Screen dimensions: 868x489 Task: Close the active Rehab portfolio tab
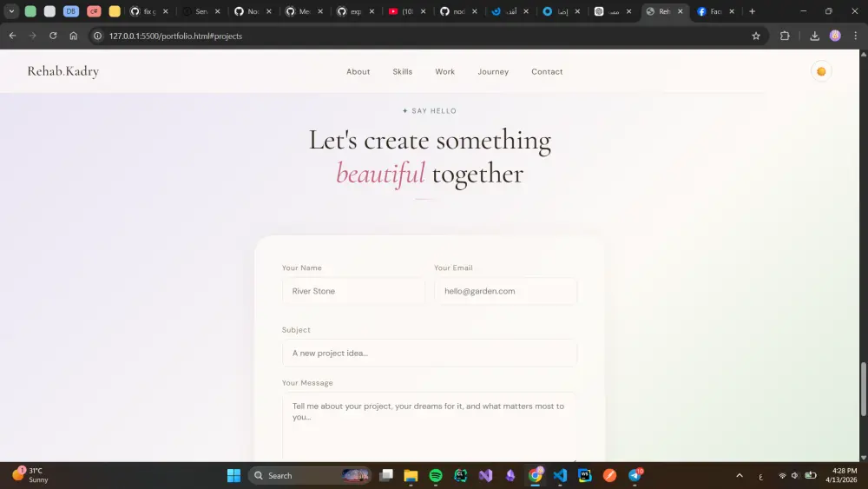point(680,11)
